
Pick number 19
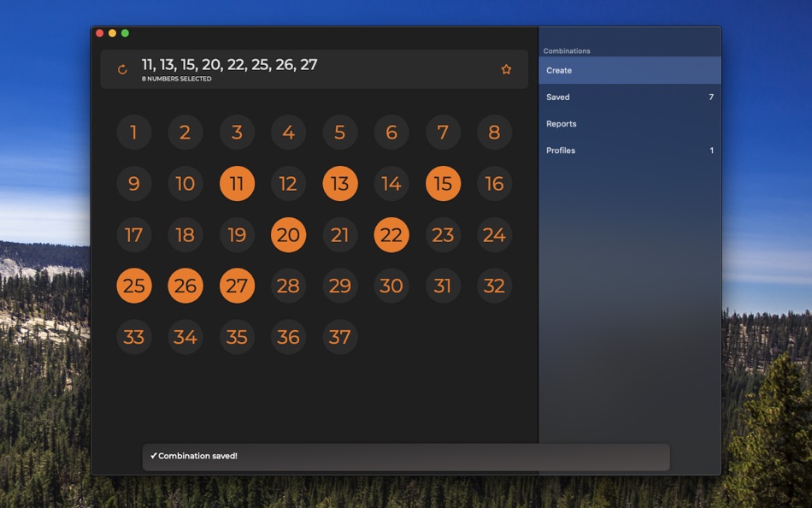tap(237, 235)
